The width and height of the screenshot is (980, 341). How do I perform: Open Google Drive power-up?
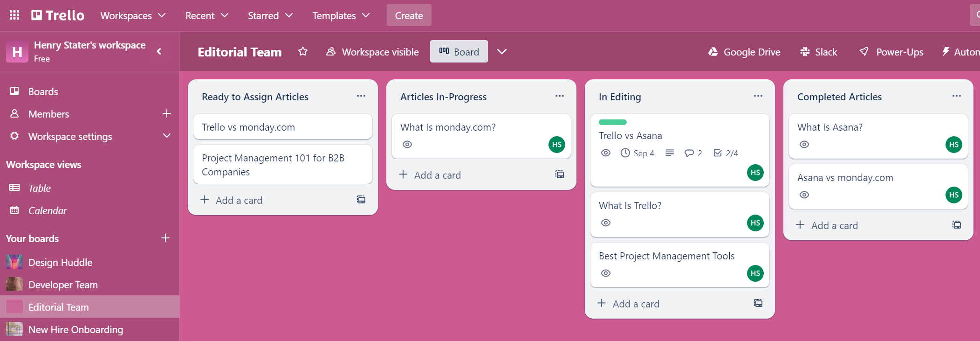[x=744, y=52]
